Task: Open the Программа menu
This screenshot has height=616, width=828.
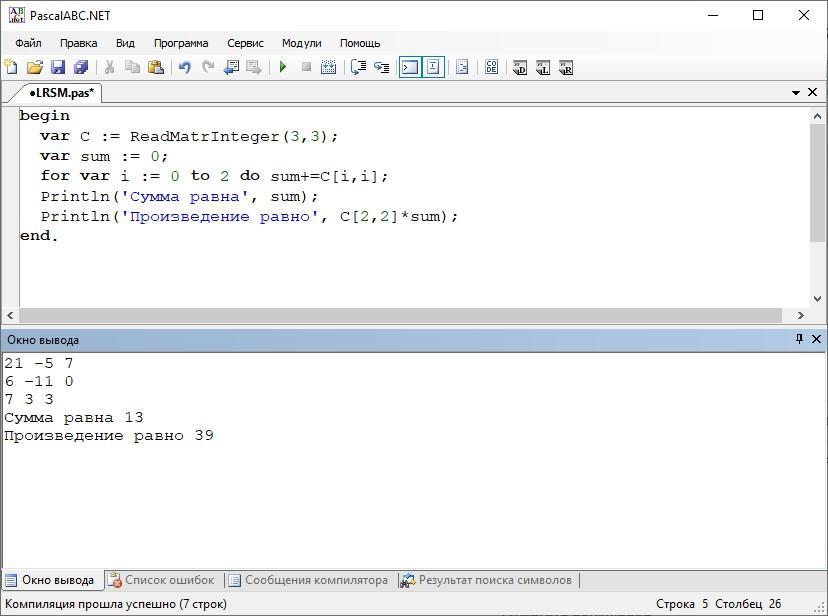Action: point(180,43)
